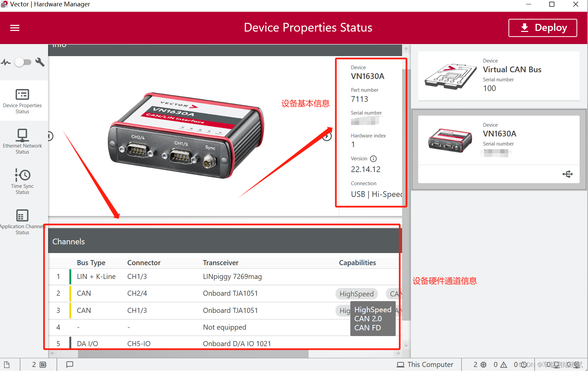The image size is (588, 371).
Task: Click the warnings triangle indicator
Action: 500,365
